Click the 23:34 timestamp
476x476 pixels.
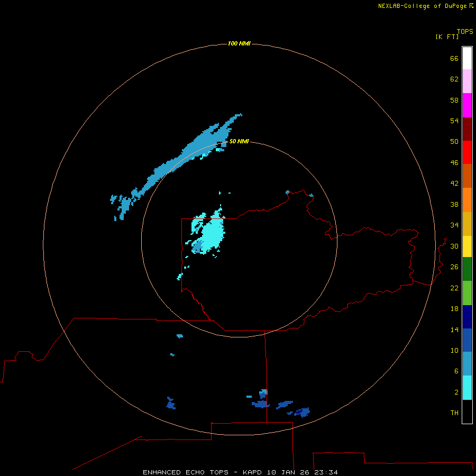coord(326,472)
